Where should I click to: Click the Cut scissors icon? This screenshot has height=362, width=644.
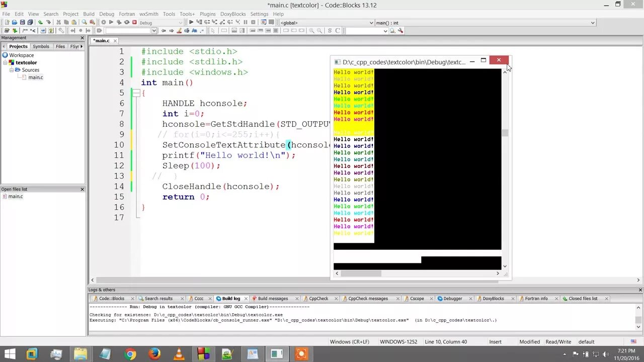58,22
